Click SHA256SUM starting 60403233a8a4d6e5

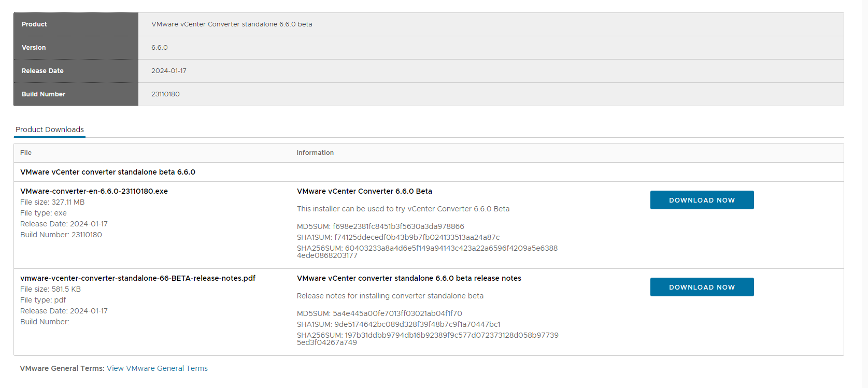click(427, 252)
